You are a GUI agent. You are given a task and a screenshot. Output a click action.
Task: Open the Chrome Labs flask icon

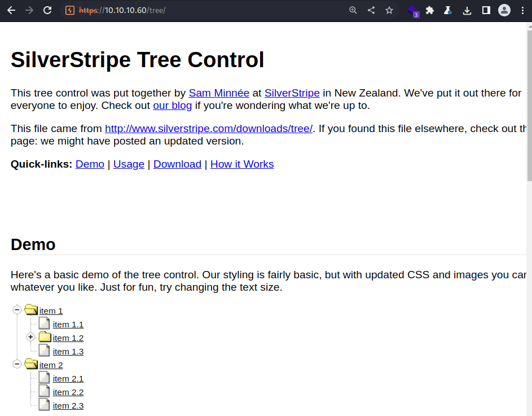(x=448, y=10)
